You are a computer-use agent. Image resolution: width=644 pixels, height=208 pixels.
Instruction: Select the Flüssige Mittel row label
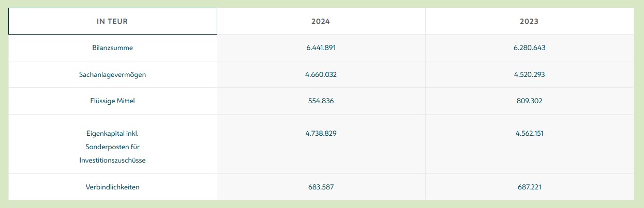pos(112,101)
